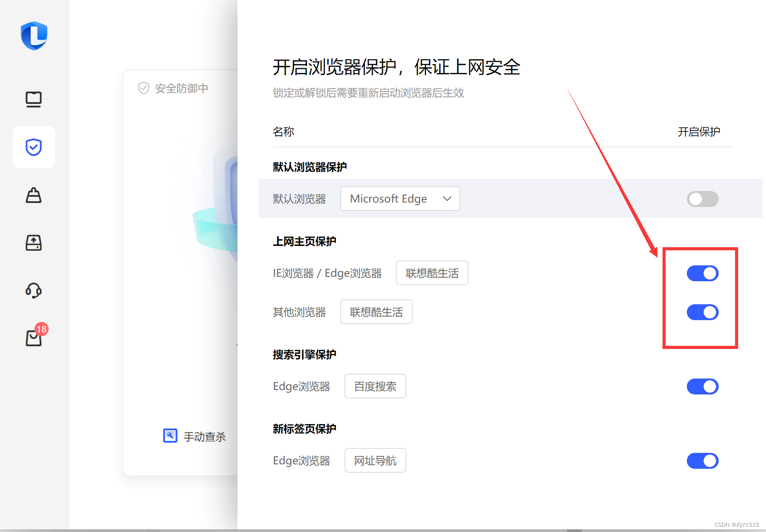
Task: Click the 搜索引擎保护 section heading
Action: (x=304, y=355)
